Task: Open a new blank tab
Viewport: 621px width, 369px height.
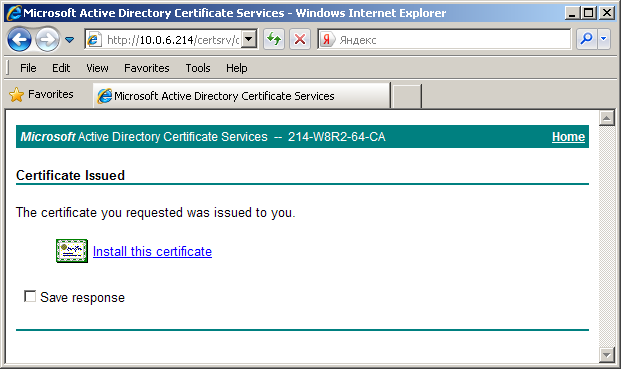Action: (x=407, y=96)
